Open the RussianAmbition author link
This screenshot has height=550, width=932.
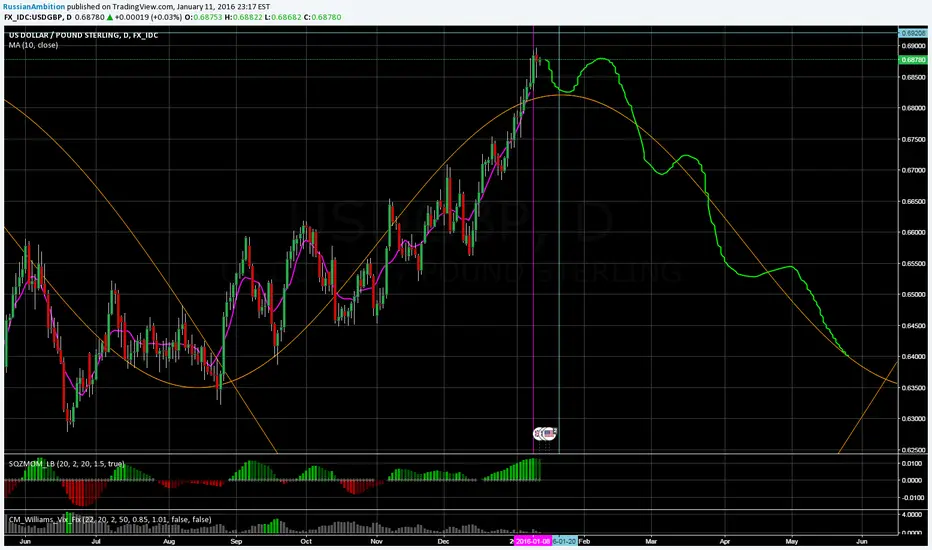[34, 7]
